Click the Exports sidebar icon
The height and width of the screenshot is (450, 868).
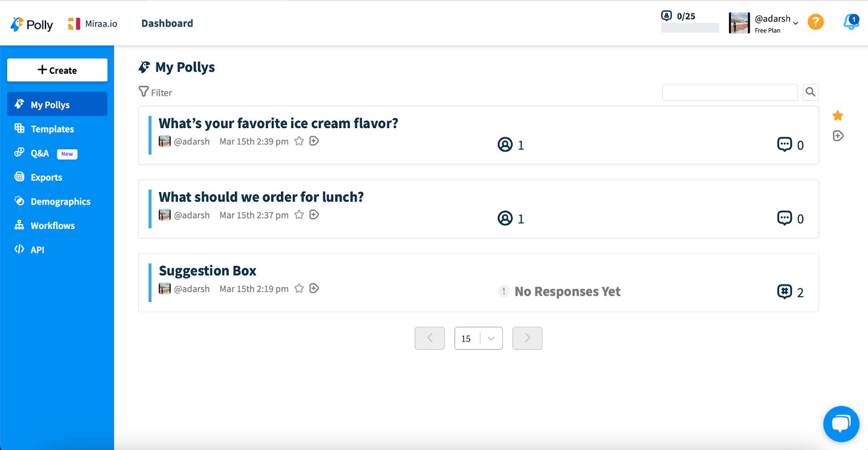tap(20, 177)
